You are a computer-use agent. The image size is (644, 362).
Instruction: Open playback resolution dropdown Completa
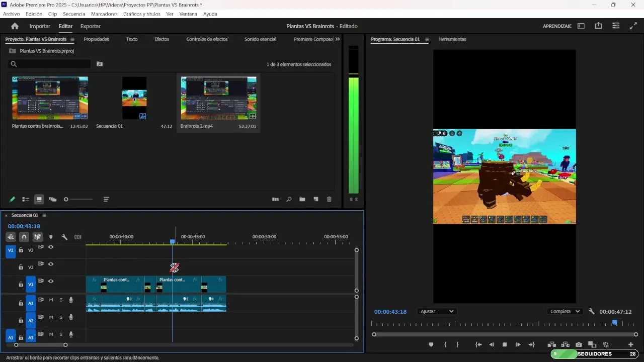pyautogui.click(x=565, y=311)
